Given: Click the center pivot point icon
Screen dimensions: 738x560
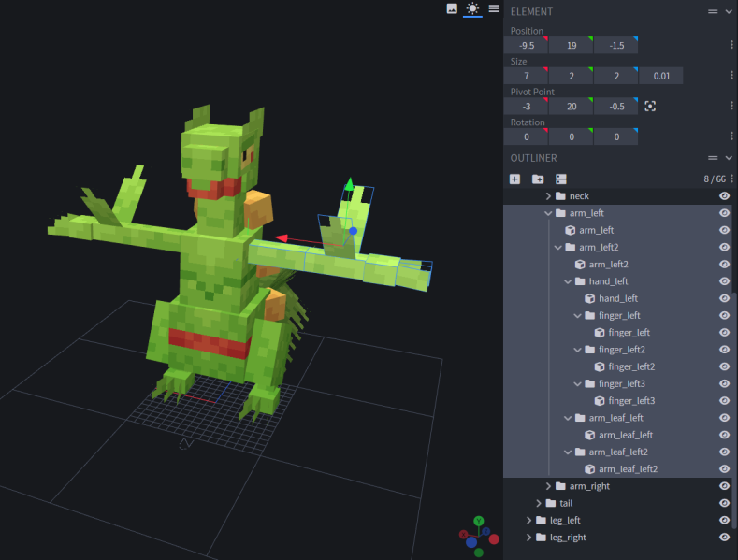Looking at the screenshot, I should tap(650, 107).
